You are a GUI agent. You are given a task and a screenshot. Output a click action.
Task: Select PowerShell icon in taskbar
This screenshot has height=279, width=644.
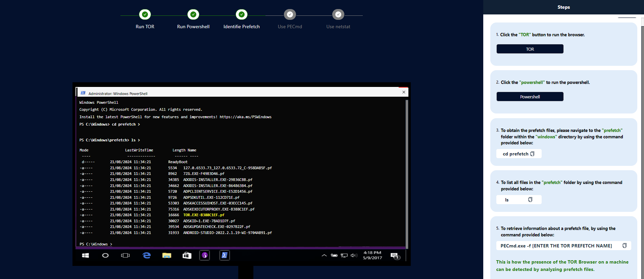click(x=225, y=255)
